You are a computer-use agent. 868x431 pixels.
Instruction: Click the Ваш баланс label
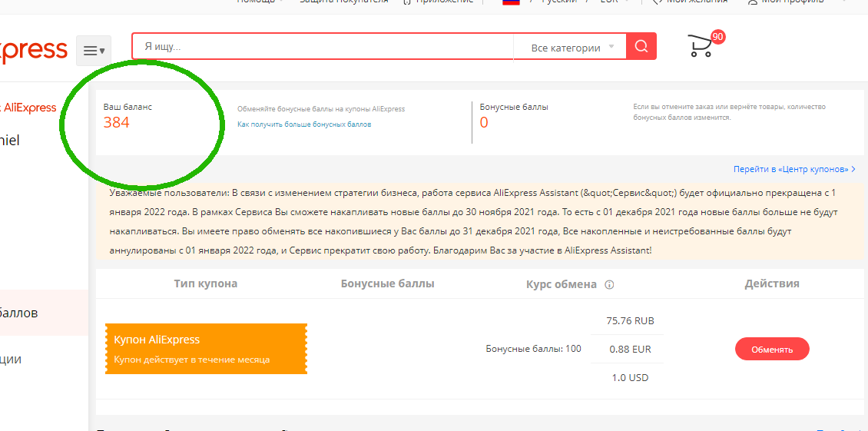pos(128,107)
